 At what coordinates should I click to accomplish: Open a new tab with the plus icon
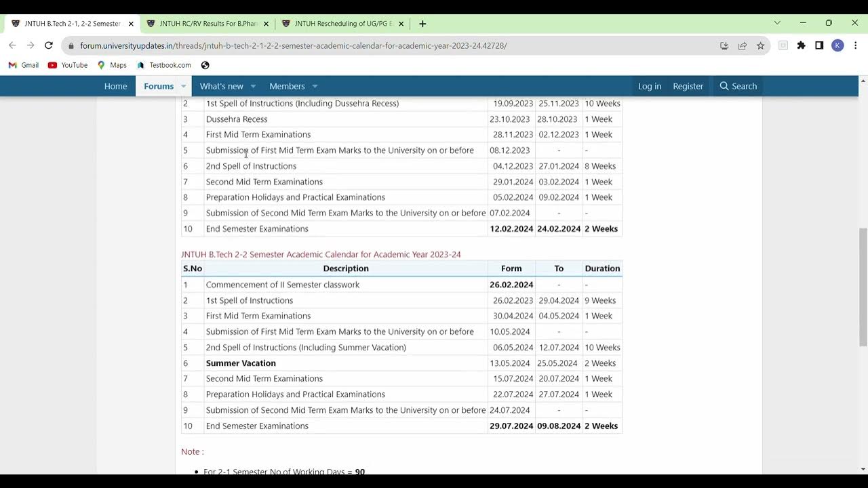422,24
